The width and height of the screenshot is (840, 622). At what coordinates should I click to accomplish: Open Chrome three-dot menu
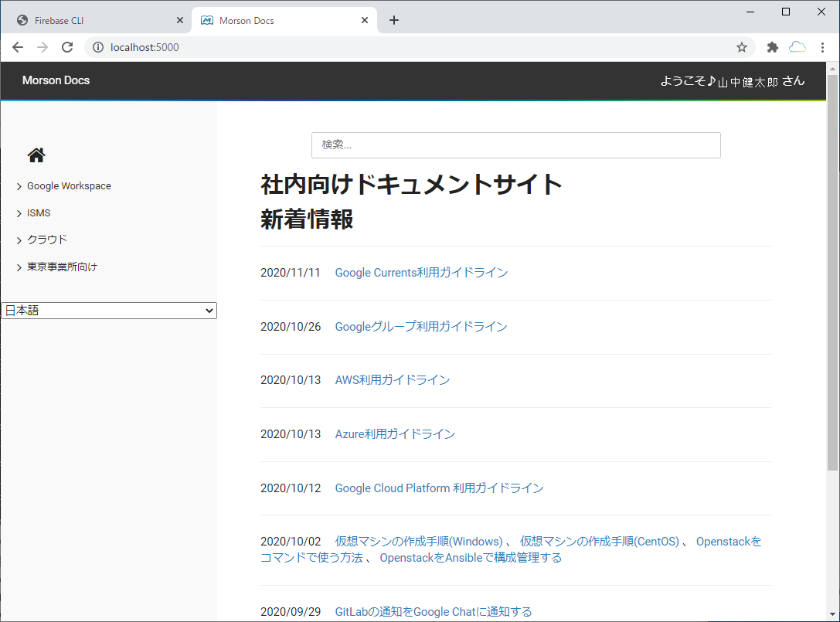pos(822,47)
